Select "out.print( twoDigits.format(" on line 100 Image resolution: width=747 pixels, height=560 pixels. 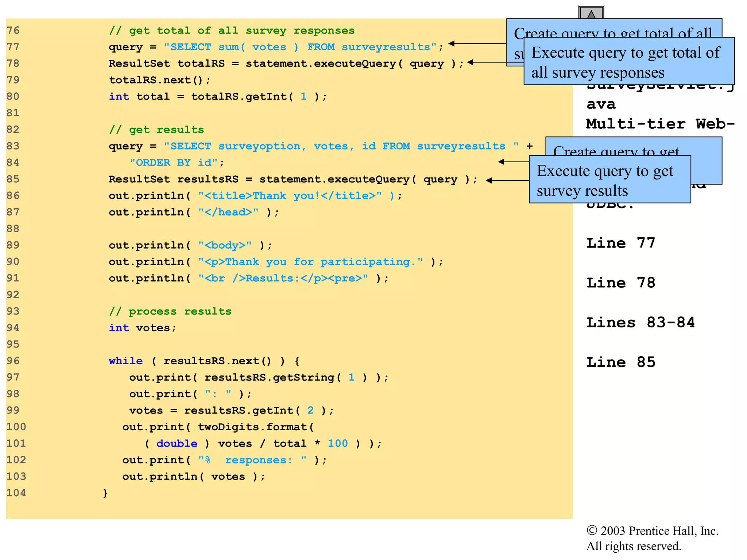click(218, 427)
